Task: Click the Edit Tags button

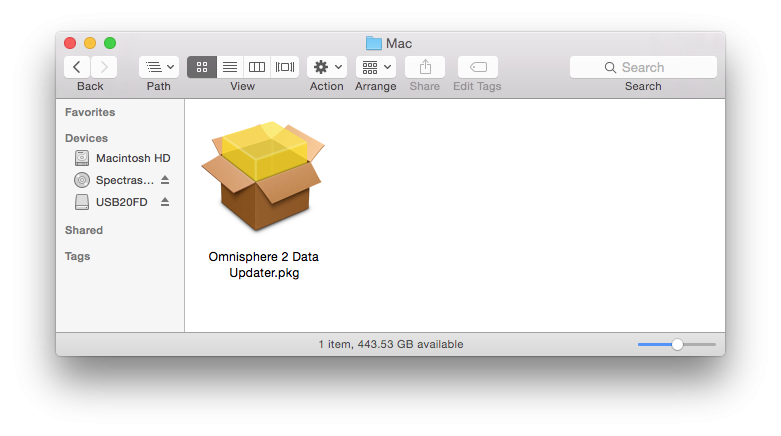Action: tap(478, 67)
